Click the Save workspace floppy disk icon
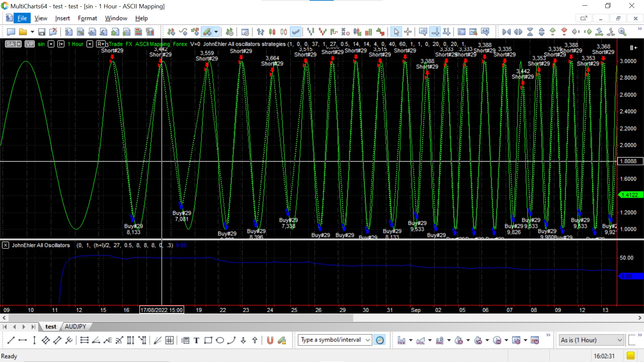The width and height of the screenshot is (644, 362). tap(42, 32)
